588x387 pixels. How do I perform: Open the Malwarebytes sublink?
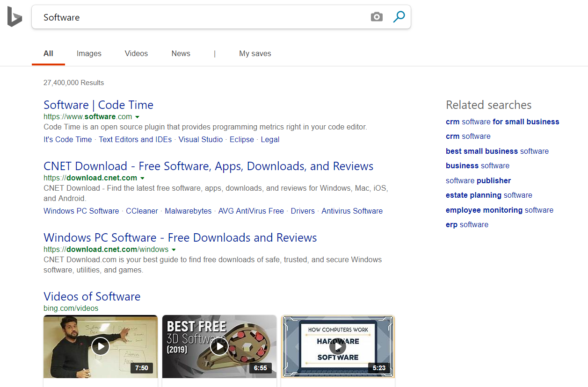(x=188, y=211)
